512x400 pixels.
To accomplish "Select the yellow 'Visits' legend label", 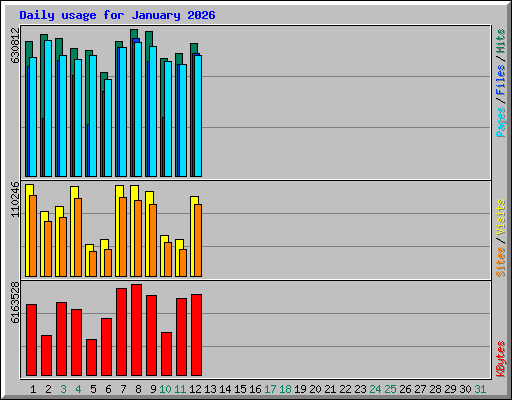I will click(501, 217).
